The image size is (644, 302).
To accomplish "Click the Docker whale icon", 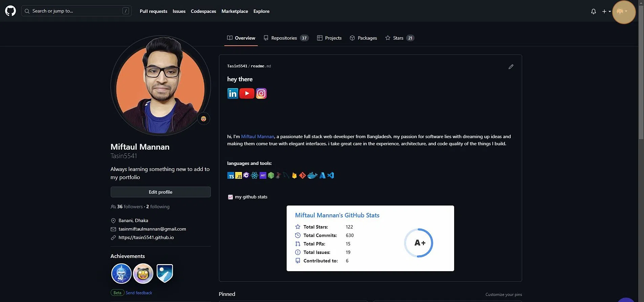I will point(312,175).
